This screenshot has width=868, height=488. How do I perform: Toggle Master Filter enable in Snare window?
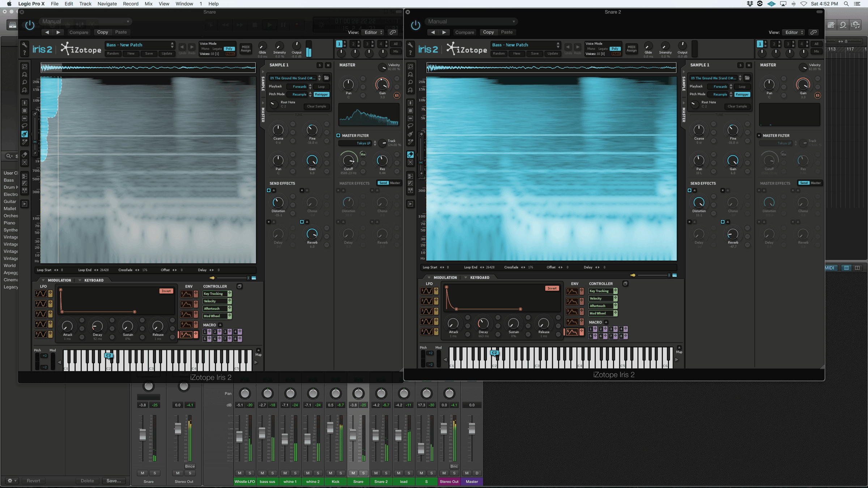pos(338,136)
